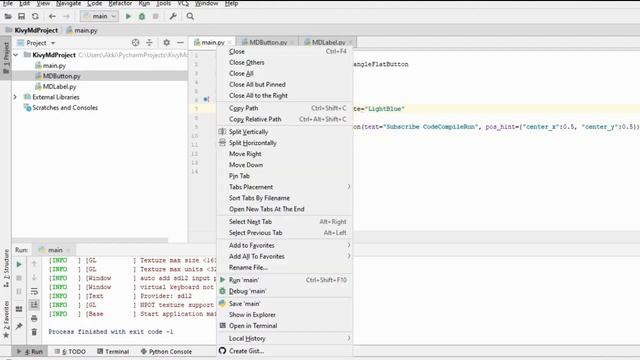640x360 pixels.
Task: Switch to the MDButton.py editor tab
Action: pyautogui.click(x=268, y=42)
